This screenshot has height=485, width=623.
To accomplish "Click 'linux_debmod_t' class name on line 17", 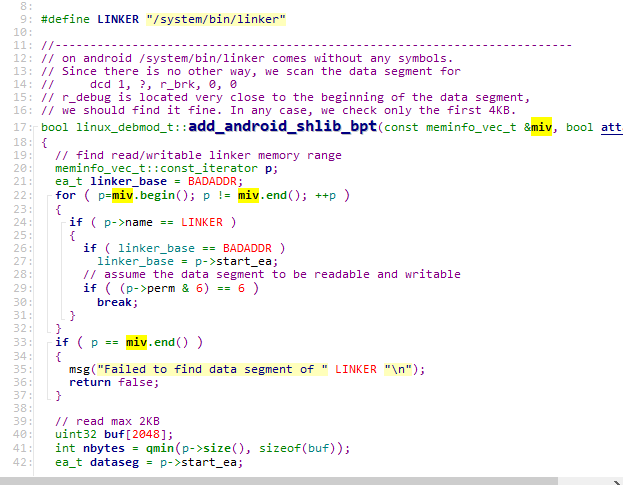I will (125, 128).
